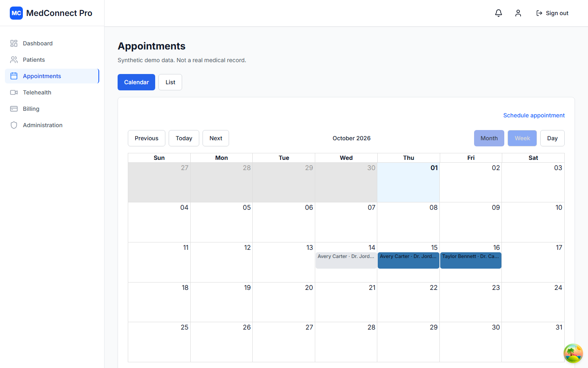Screen dimensions: 588x368
Task: Advance to the Next month
Action: coord(216,138)
